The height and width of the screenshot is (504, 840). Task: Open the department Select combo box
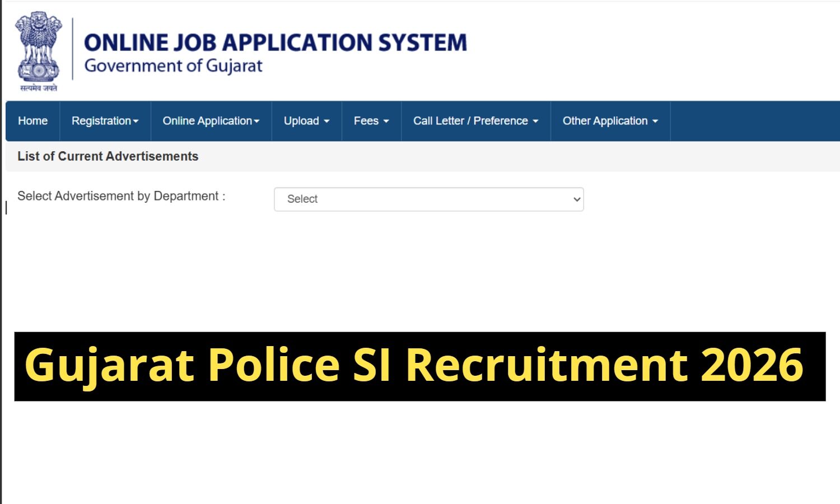[x=428, y=199]
